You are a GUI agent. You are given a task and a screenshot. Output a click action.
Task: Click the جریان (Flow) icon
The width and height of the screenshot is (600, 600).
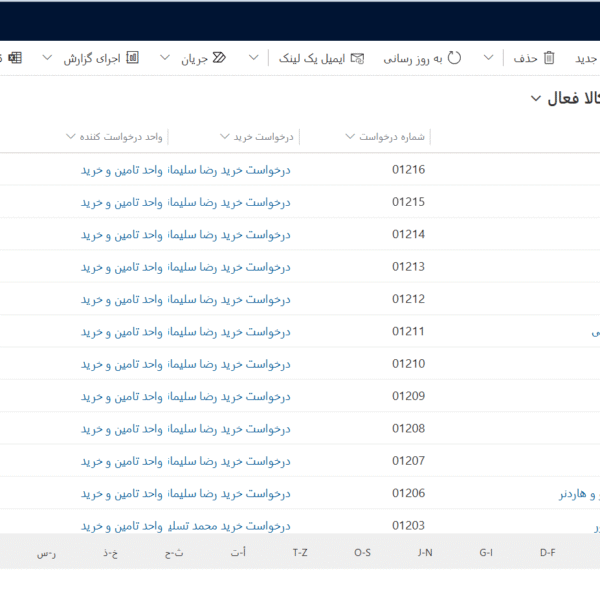point(219,58)
